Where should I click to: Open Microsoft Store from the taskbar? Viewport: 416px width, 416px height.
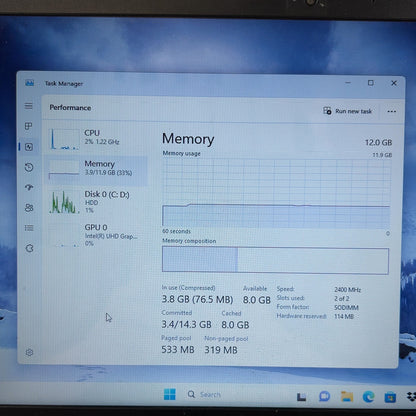point(390,397)
